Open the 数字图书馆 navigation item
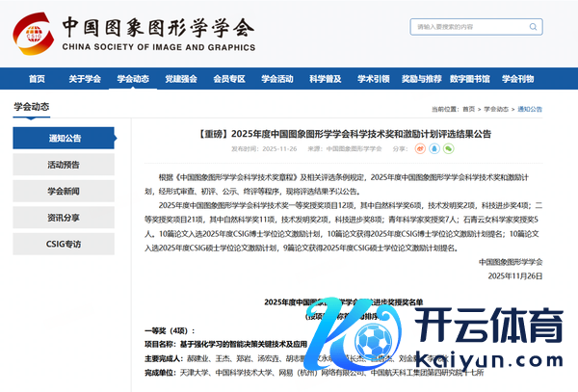The height and width of the screenshot is (392, 578). tap(470, 79)
